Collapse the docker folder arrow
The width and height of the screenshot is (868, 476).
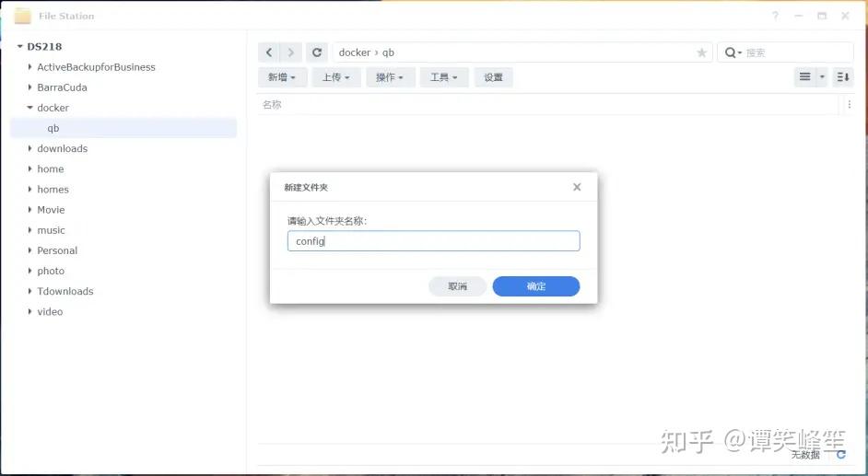point(29,108)
